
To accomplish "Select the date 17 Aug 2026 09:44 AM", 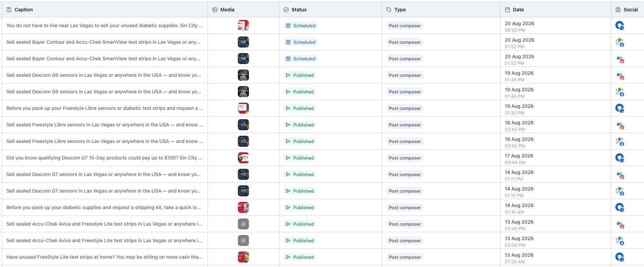I will pyautogui.click(x=519, y=159).
